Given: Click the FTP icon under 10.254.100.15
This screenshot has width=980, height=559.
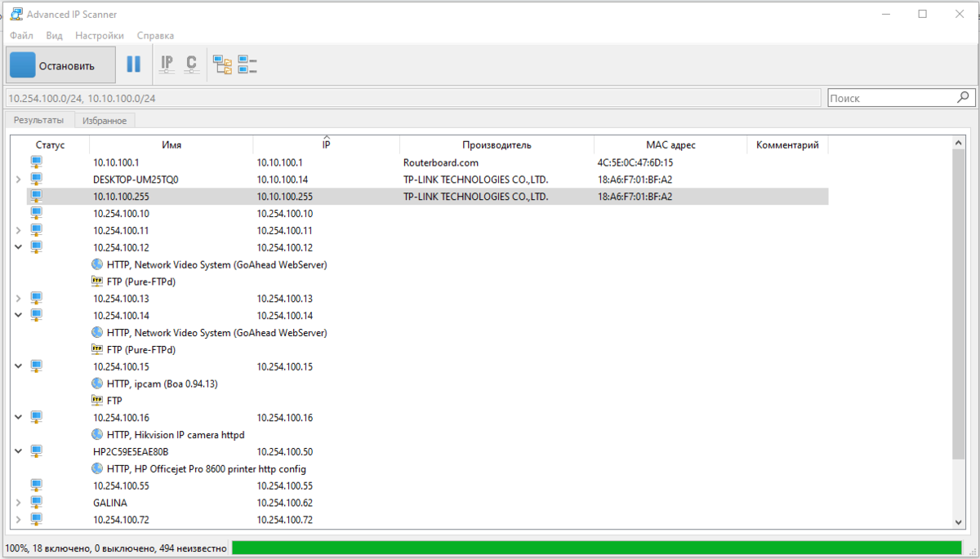Looking at the screenshot, I should point(97,401).
